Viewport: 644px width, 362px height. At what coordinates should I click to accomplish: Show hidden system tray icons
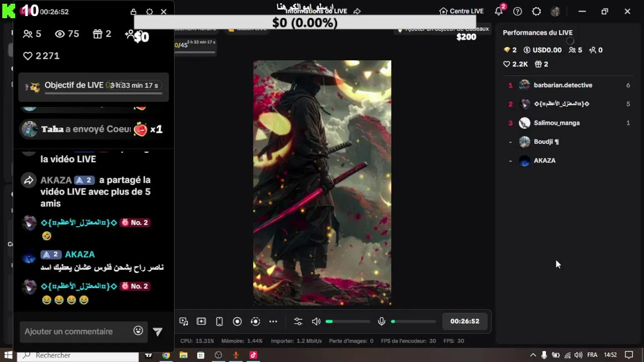point(533,355)
